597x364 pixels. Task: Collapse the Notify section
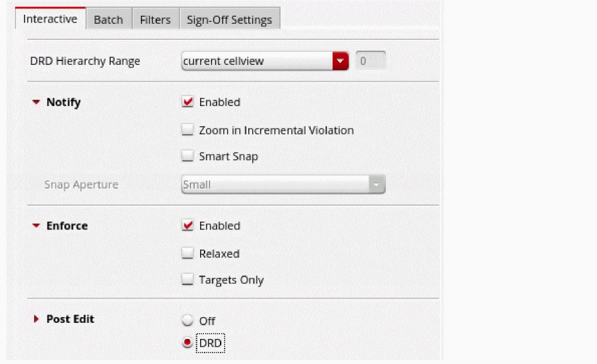tap(36, 102)
